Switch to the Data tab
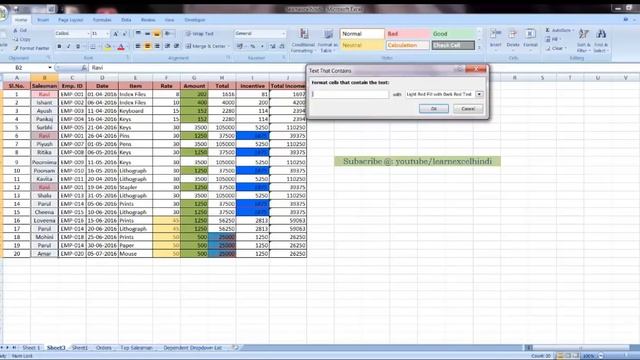Screen dimensions: 640x360 [x=126, y=20]
